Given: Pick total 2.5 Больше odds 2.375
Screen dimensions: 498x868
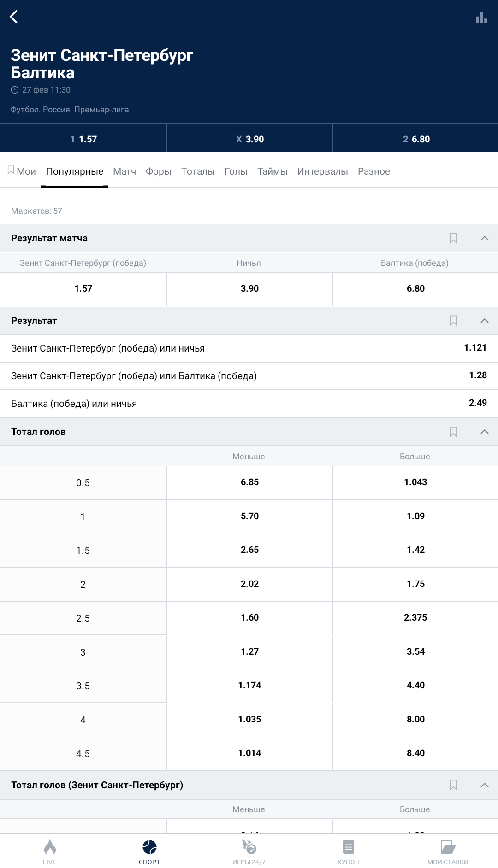Looking at the screenshot, I should click(415, 618).
